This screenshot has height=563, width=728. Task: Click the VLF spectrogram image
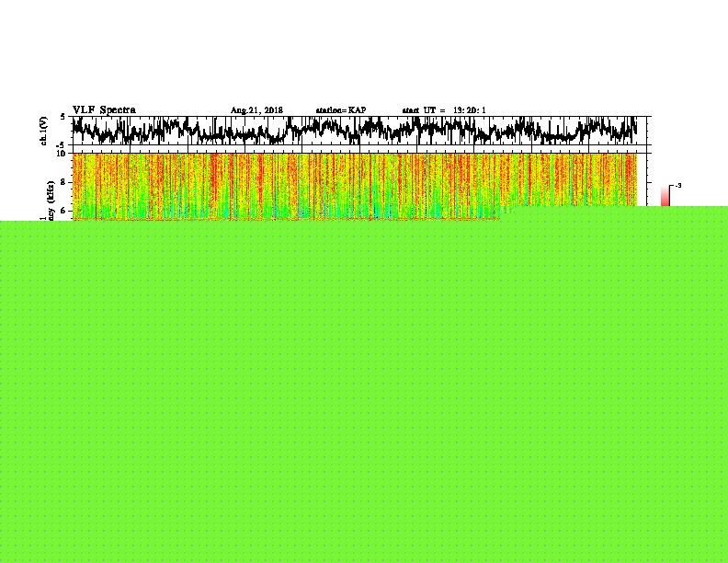click(355, 186)
